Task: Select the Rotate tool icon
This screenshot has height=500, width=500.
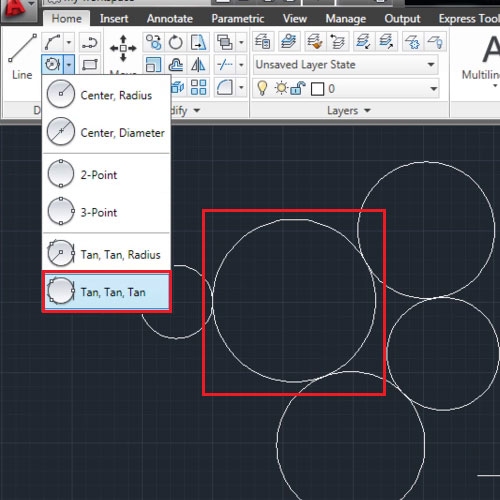Action: [x=176, y=42]
